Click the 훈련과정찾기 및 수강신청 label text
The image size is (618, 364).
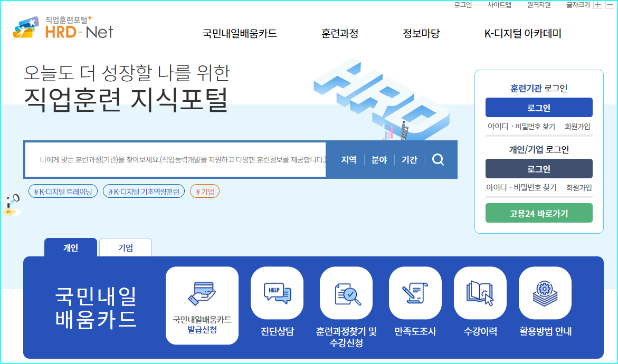coord(346,337)
